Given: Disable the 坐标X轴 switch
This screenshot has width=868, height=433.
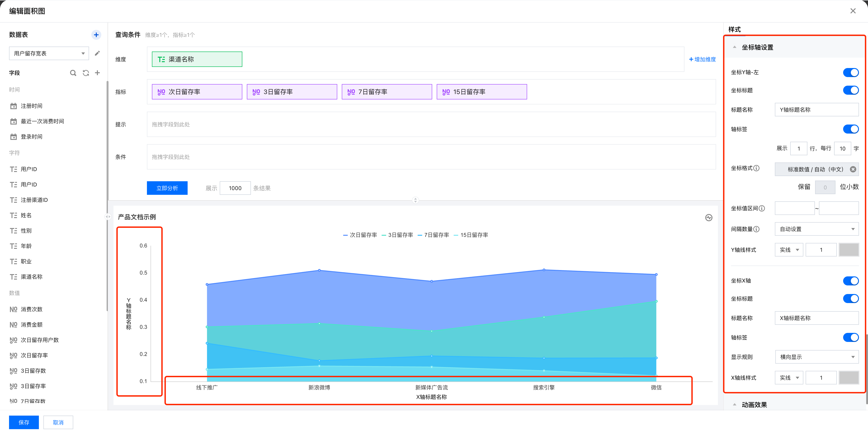Looking at the screenshot, I should click(x=850, y=281).
